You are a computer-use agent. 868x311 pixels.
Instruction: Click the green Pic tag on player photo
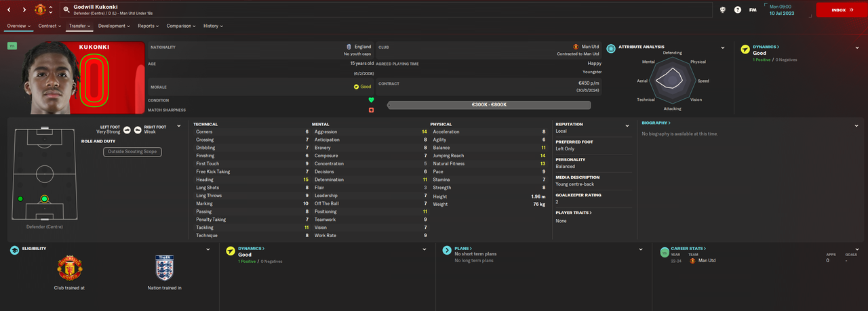pos(12,45)
